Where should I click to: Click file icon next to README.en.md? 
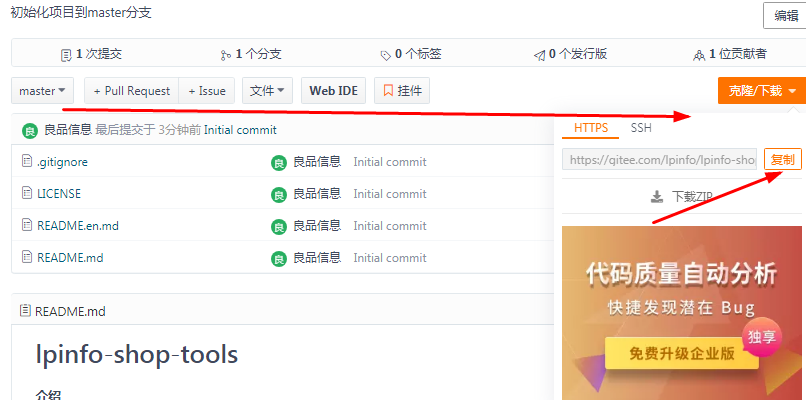click(27, 225)
